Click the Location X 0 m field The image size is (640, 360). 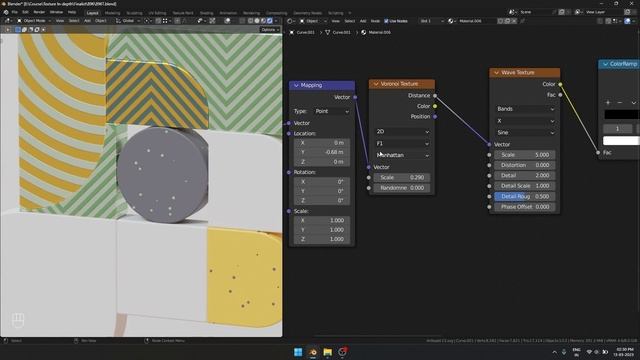pyautogui.click(x=322, y=143)
